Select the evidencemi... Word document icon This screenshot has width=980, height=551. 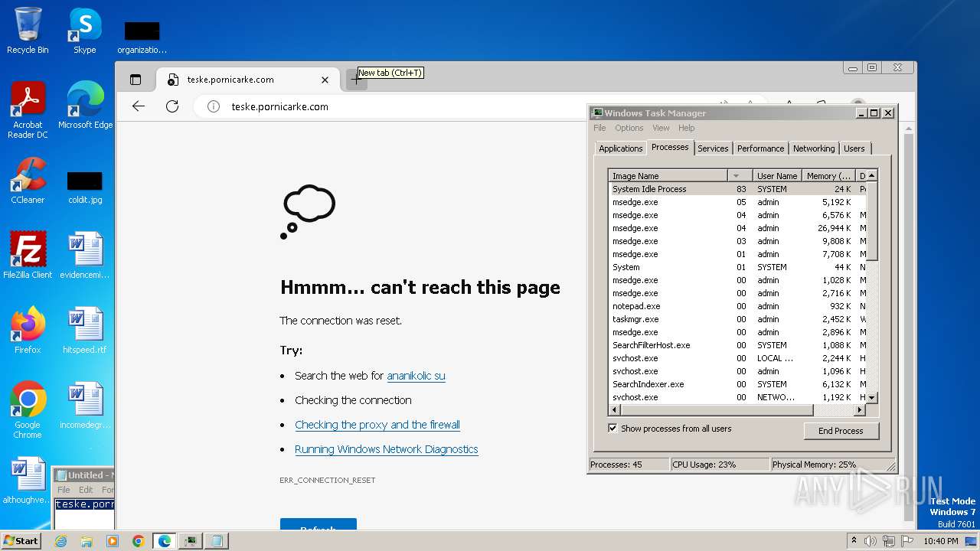tap(84, 255)
